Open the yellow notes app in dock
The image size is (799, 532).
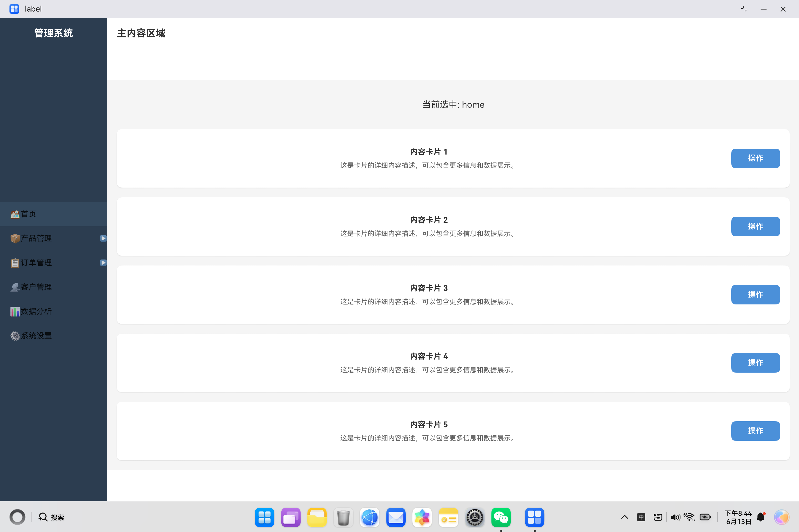pos(448,517)
